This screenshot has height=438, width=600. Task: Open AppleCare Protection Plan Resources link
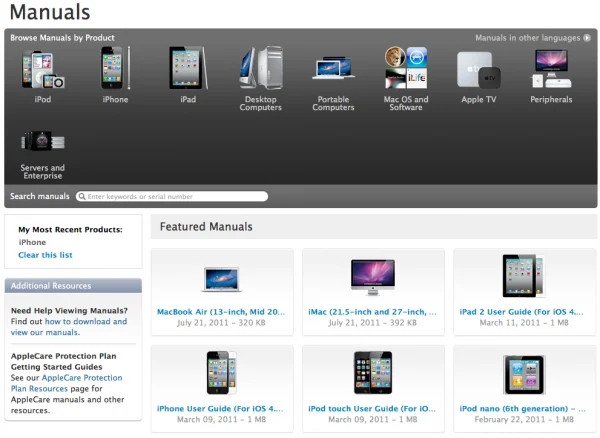(x=67, y=383)
